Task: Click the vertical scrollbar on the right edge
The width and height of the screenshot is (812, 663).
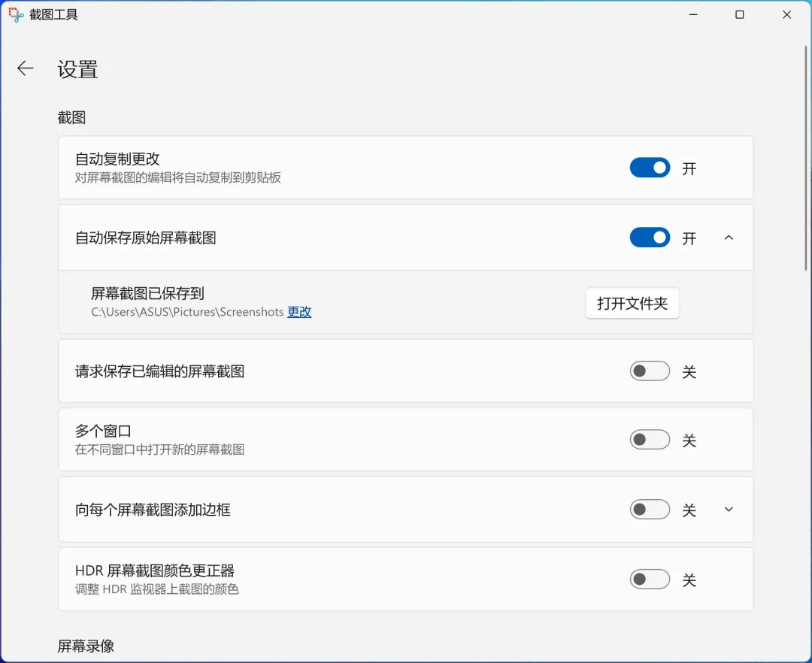Action: (x=806, y=158)
